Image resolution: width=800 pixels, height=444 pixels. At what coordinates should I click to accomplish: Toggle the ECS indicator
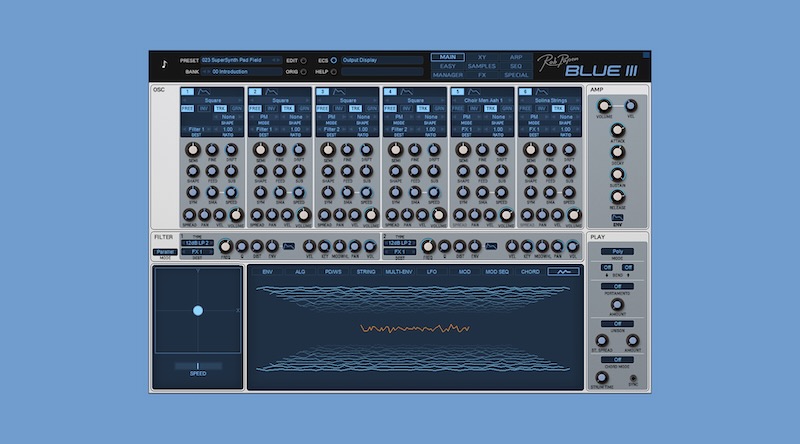(334, 60)
